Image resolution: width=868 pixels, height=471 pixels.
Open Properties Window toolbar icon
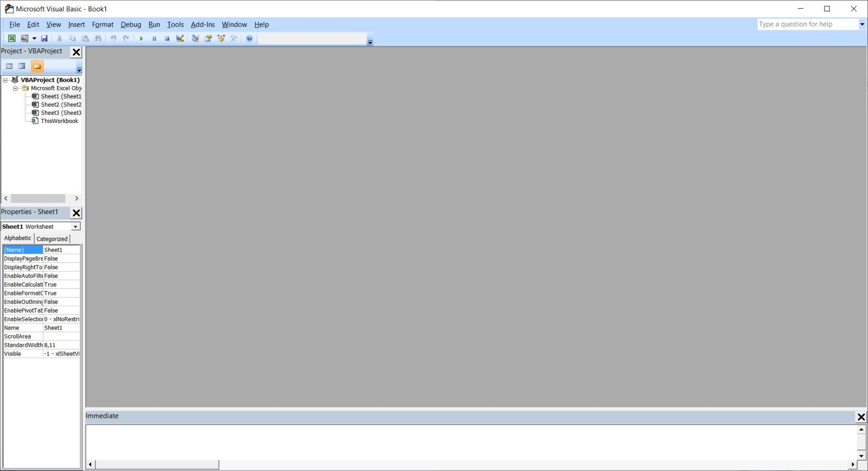point(208,38)
